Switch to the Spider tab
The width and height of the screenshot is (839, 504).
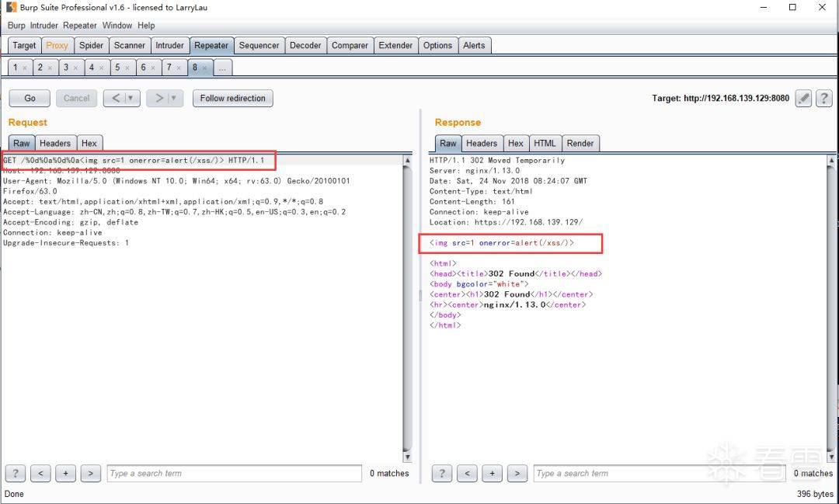pyautogui.click(x=92, y=46)
